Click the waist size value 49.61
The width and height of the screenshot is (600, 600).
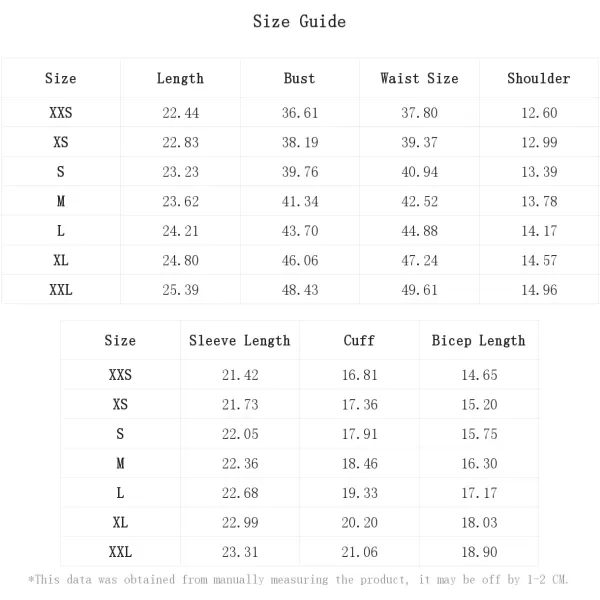pyautogui.click(x=419, y=290)
